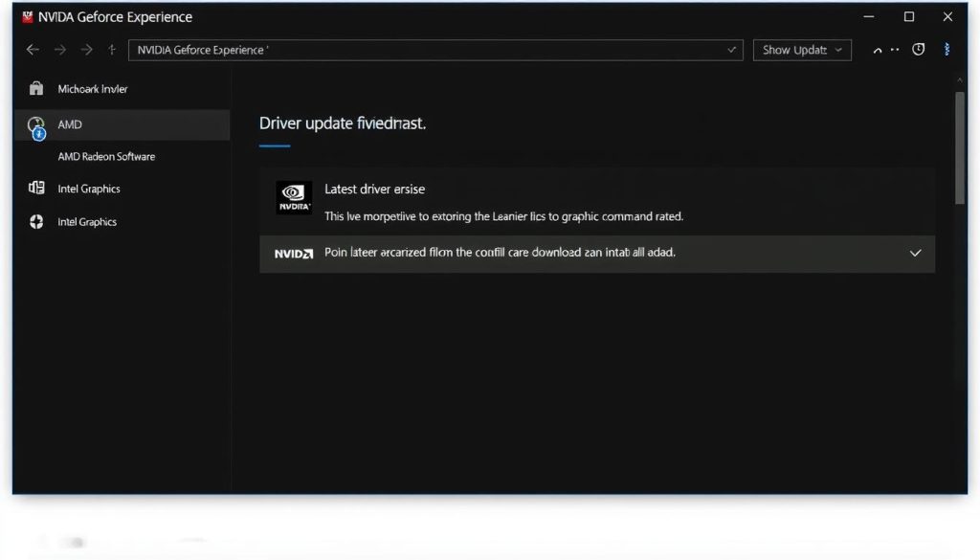980x560 pixels.
Task: Go back using the left arrow
Action: click(x=33, y=50)
